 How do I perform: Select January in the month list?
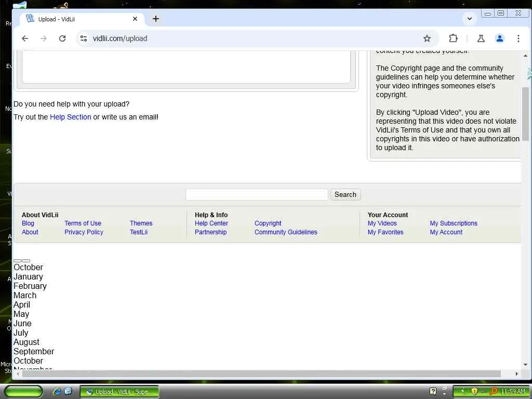28,277
